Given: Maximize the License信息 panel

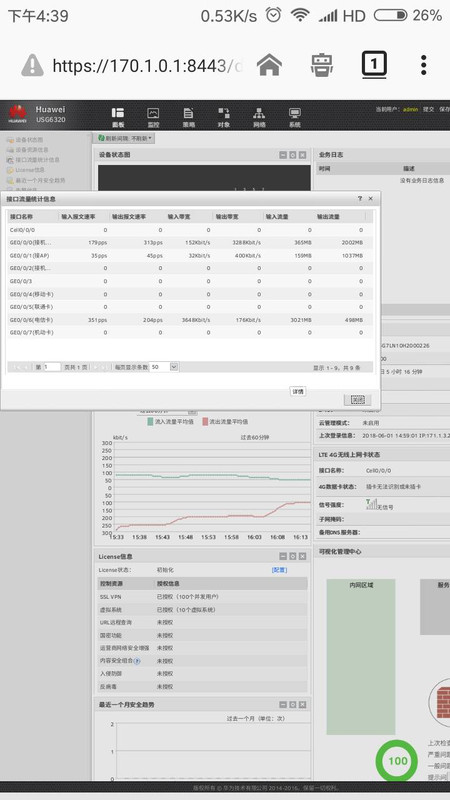Looking at the screenshot, I should [292, 556].
